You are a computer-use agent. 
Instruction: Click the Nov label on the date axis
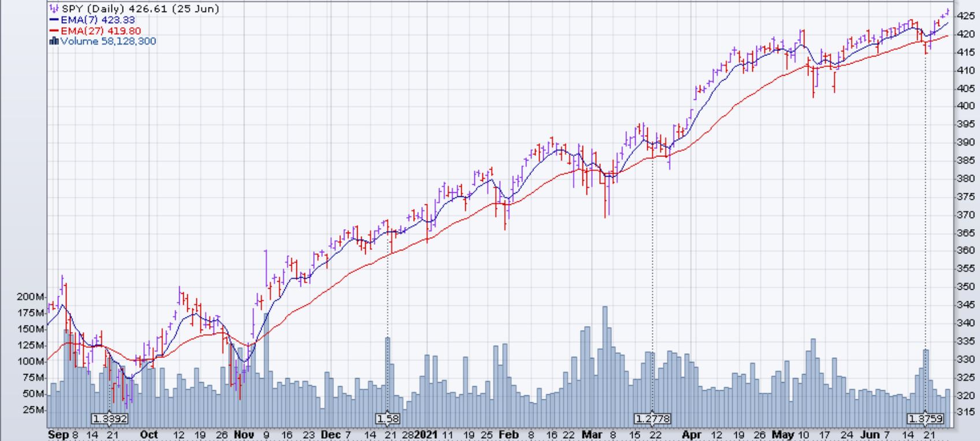click(244, 435)
